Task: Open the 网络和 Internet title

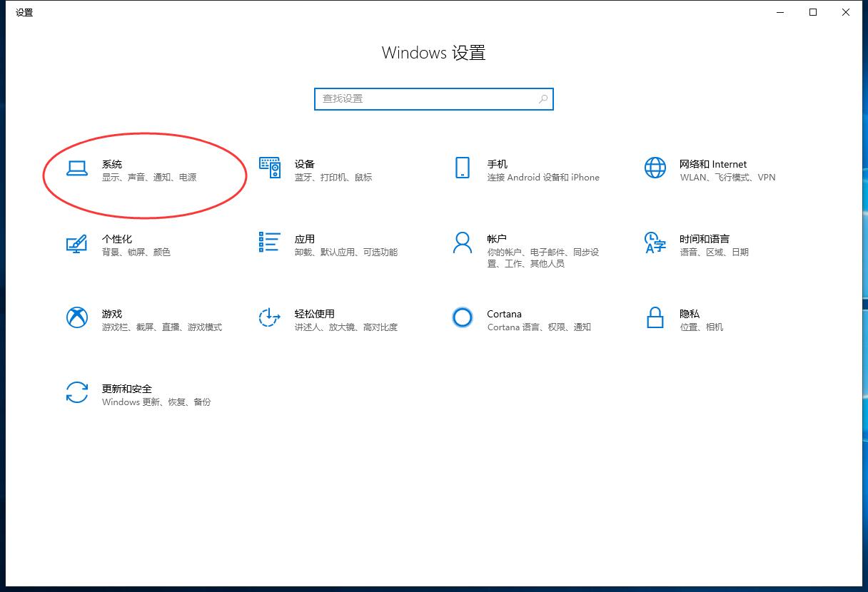Action: (x=714, y=164)
